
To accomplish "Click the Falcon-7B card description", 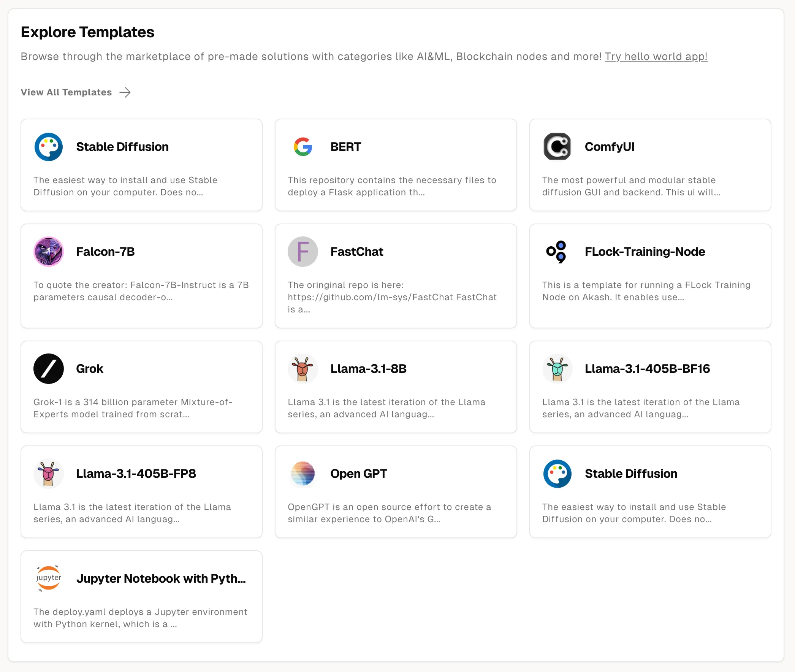I will point(141,291).
